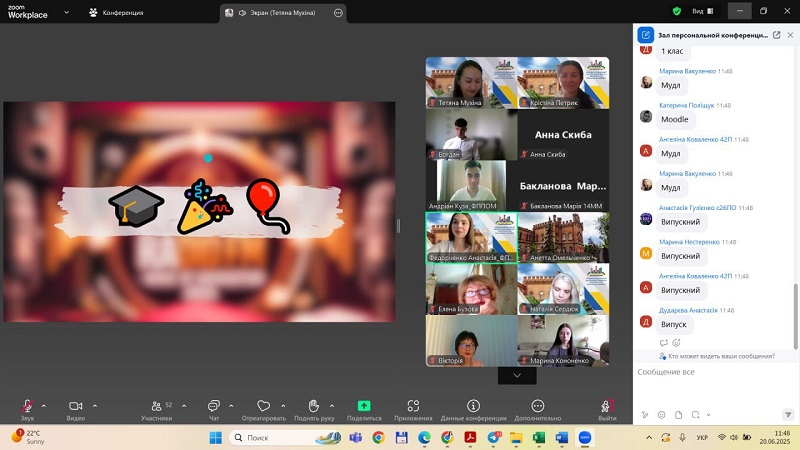Show Данные конференции meeting info

[x=473, y=410]
